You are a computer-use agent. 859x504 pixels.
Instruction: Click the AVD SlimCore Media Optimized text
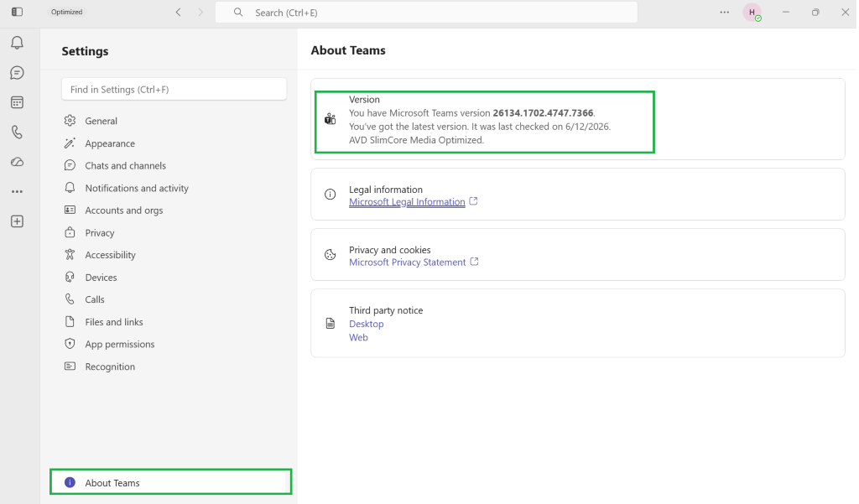416,140
